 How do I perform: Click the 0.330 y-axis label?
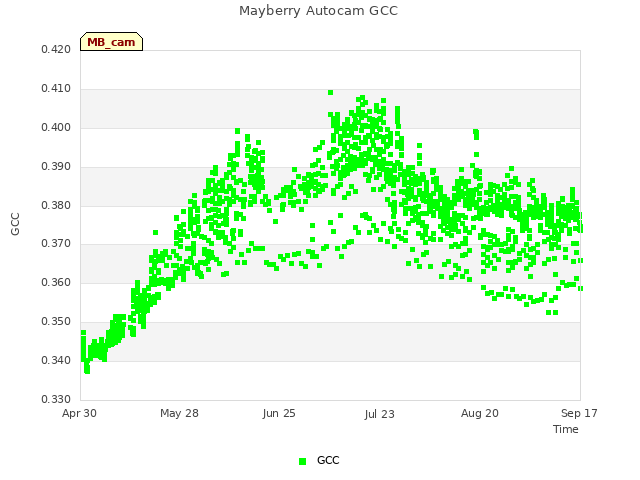pyautogui.click(x=56, y=399)
